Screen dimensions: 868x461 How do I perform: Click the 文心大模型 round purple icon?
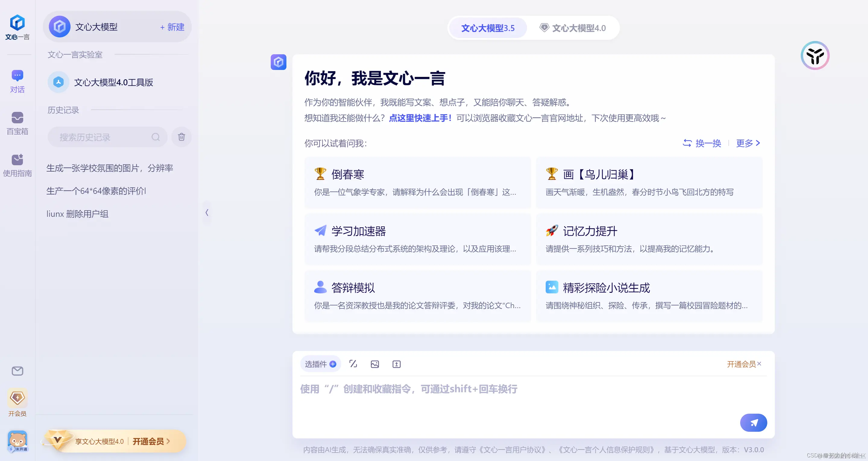pos(60,27)
